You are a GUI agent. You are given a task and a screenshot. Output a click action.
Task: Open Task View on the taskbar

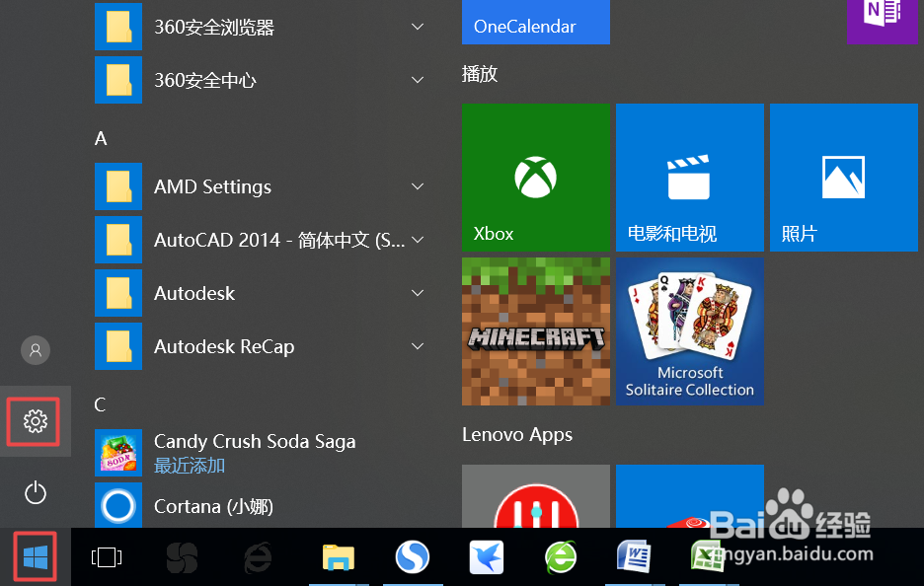coord(107,557)
